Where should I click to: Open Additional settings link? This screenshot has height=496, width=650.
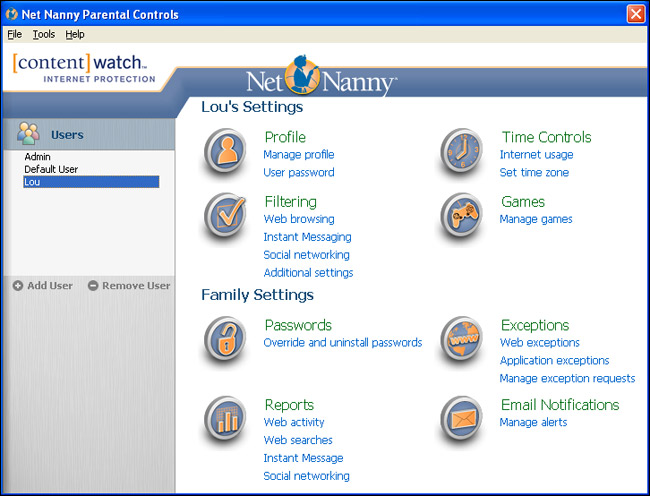click(x=308, y=273)
